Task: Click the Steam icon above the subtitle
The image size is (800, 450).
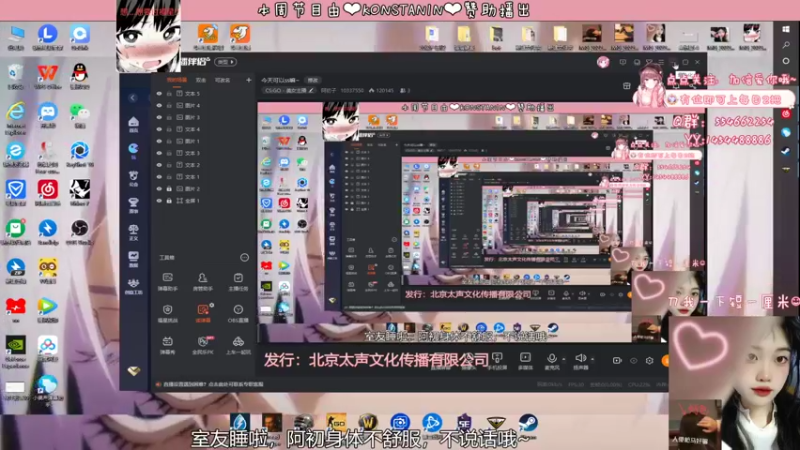Action: point(528,423)
